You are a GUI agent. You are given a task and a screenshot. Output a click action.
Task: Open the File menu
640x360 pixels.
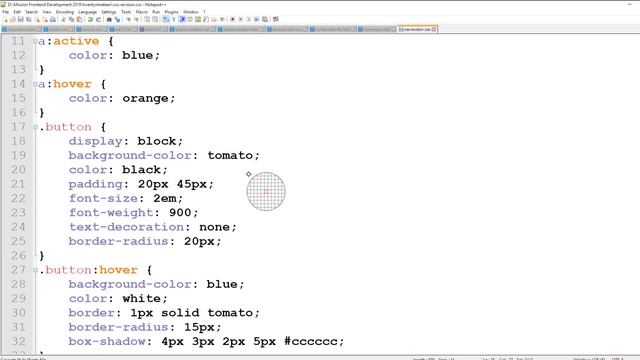coord(5,12)
